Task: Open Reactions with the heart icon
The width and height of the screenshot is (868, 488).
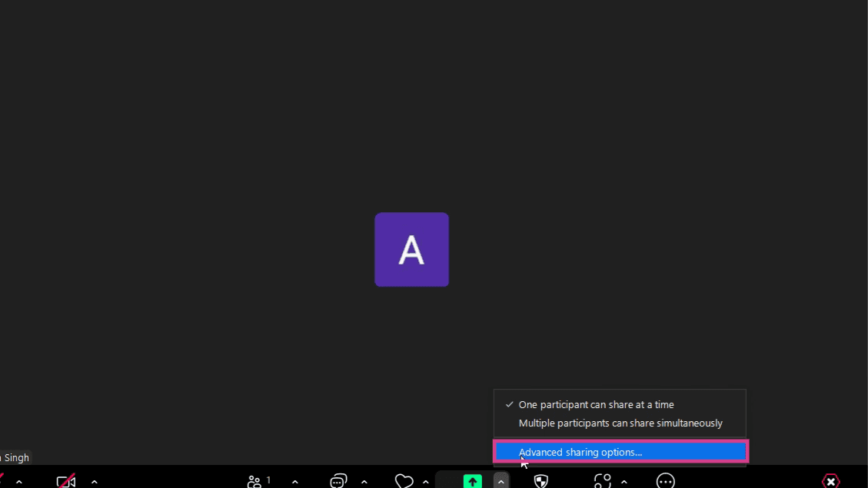Action: point(404,481)
